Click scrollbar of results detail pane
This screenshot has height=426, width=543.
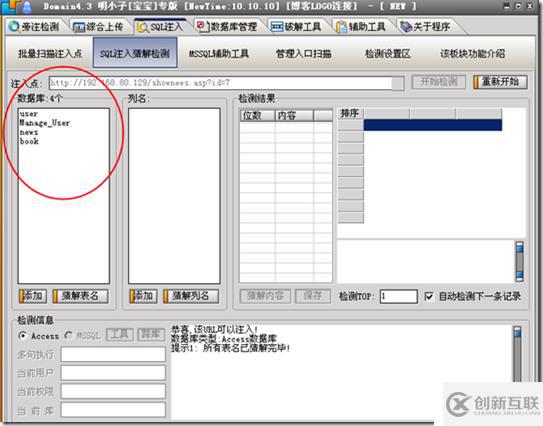point(519,261)
